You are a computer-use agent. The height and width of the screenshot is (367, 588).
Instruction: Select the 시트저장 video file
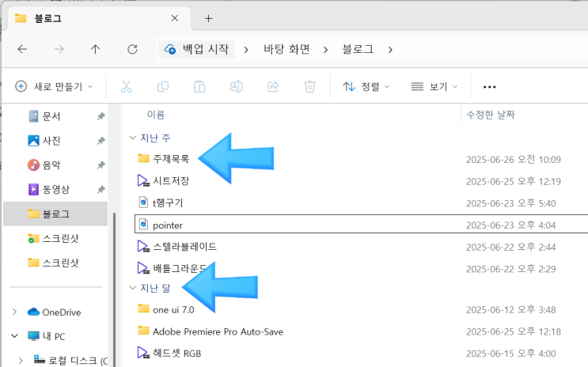(163, 180)
